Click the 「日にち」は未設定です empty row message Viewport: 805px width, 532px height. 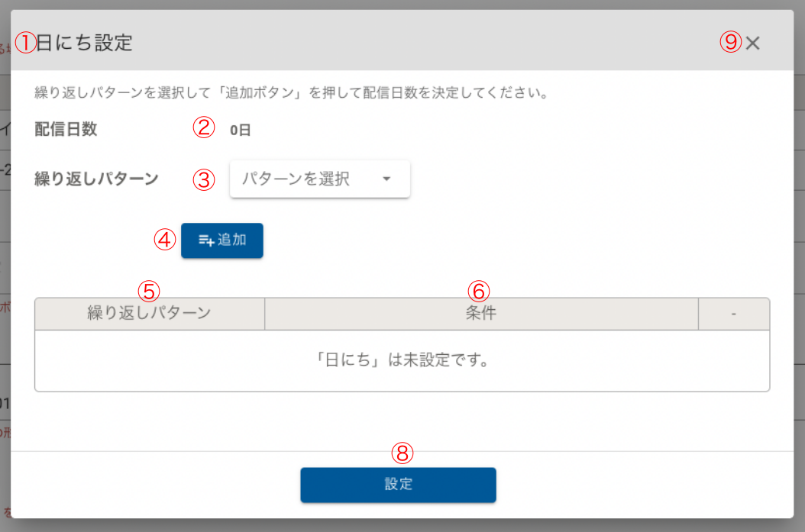402,360
